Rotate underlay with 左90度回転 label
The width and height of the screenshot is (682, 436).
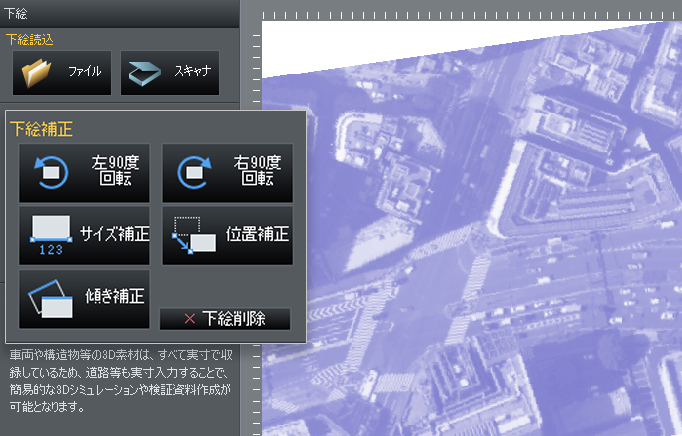[x=113, y=171]
